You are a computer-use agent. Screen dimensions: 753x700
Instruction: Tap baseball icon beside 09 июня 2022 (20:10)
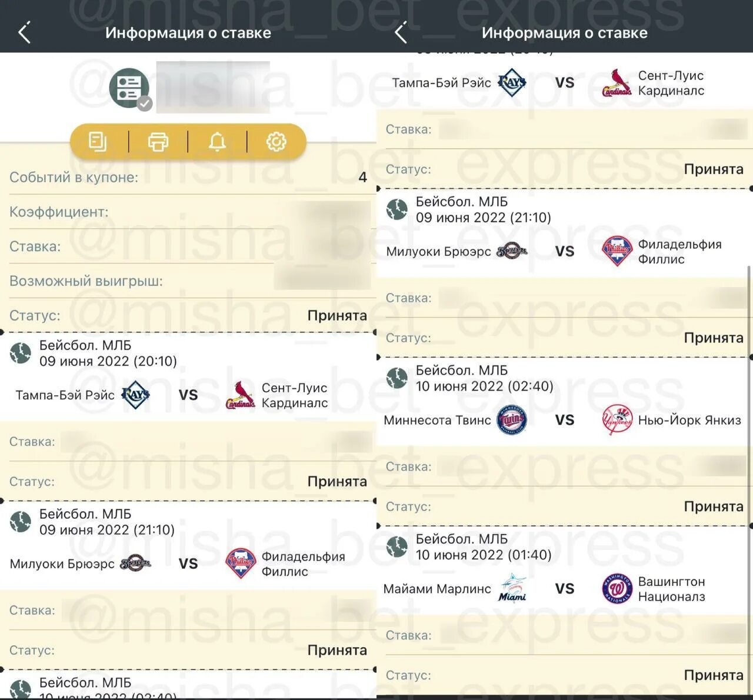(21, 353)
